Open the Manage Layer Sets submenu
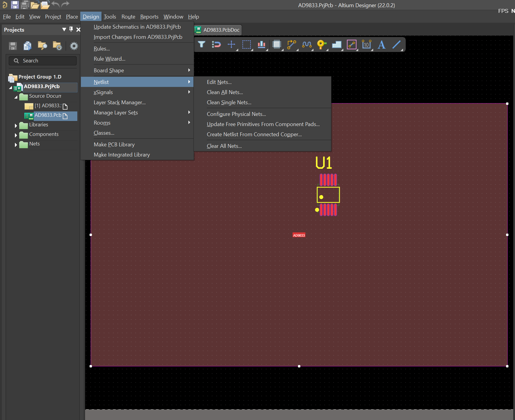Viewport: 515px width, 420px height. point(137,113)
